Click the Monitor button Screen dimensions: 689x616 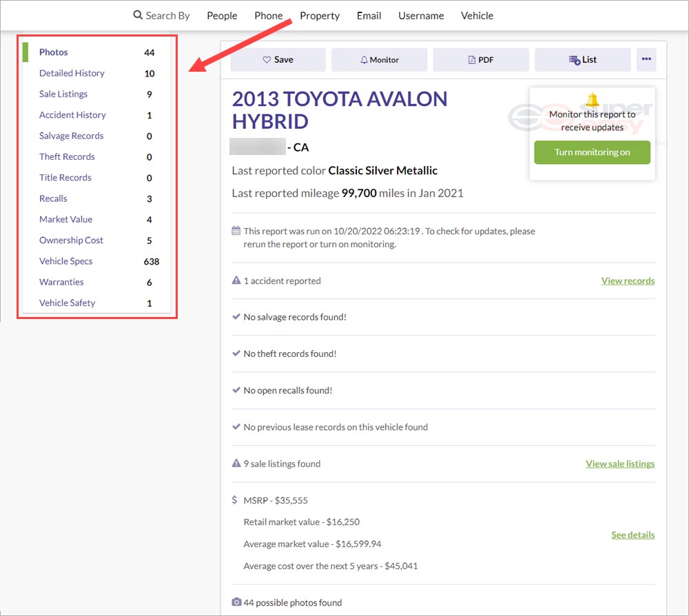point(379,60)
